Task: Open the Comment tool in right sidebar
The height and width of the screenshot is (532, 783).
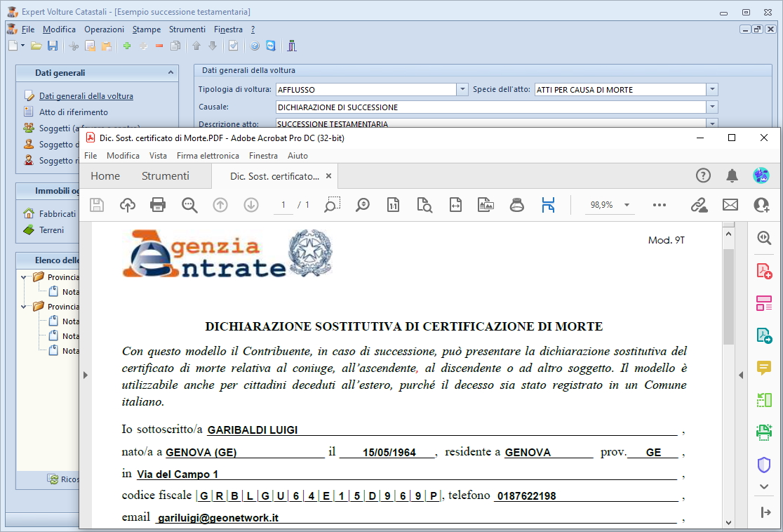Action: 764,368
